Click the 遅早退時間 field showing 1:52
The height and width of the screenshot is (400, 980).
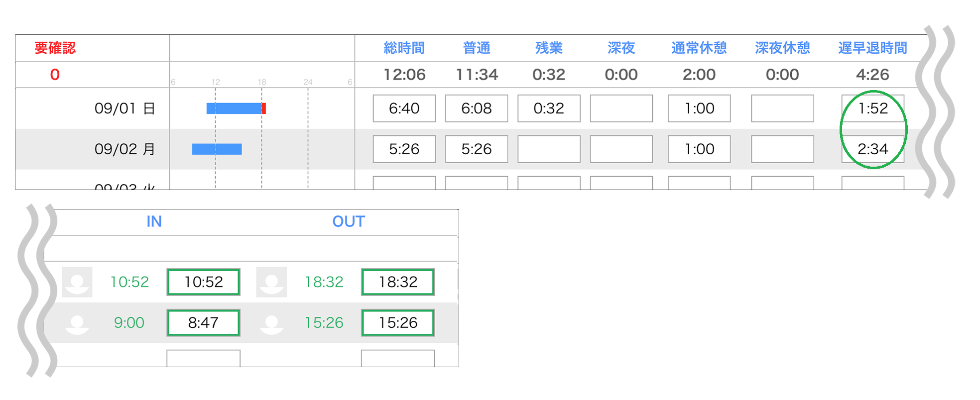coord(873,108)
